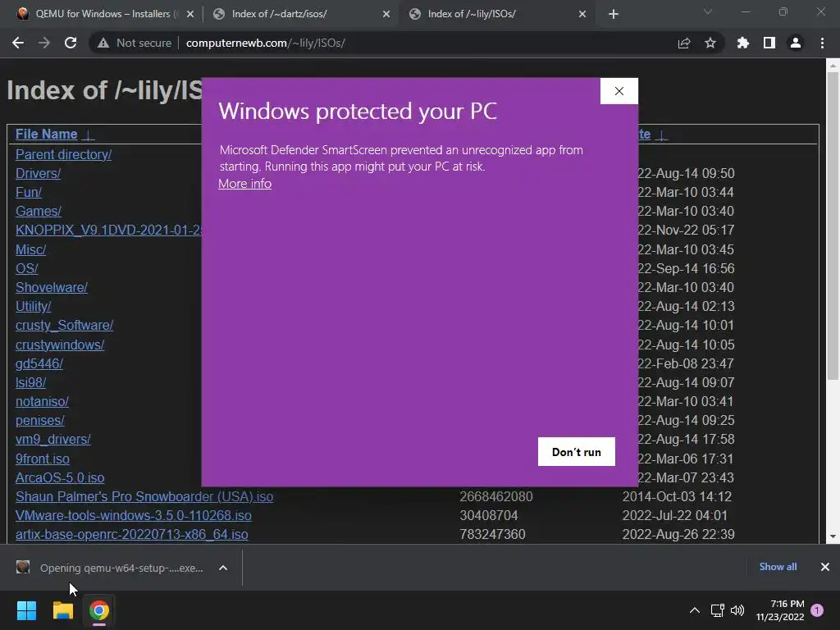
Task: Open the OS/ folder link
Action: pyautogui.click(x=26, y=268)
